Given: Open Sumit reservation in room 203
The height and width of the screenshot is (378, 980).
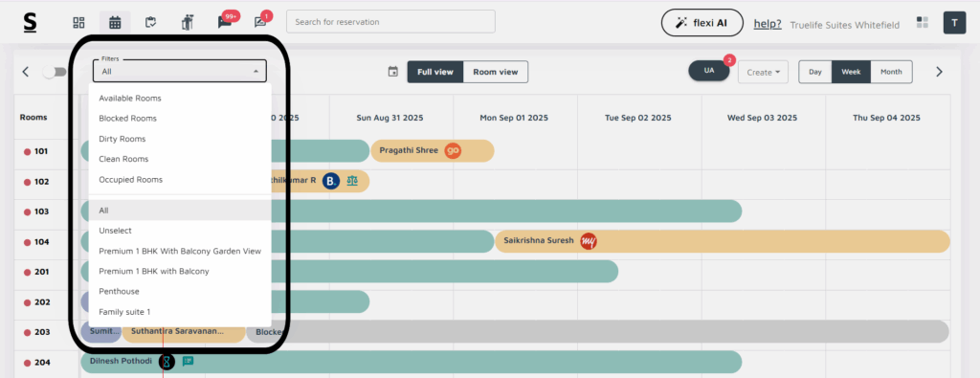Looking at the screenshot, I should click(101, 332).
